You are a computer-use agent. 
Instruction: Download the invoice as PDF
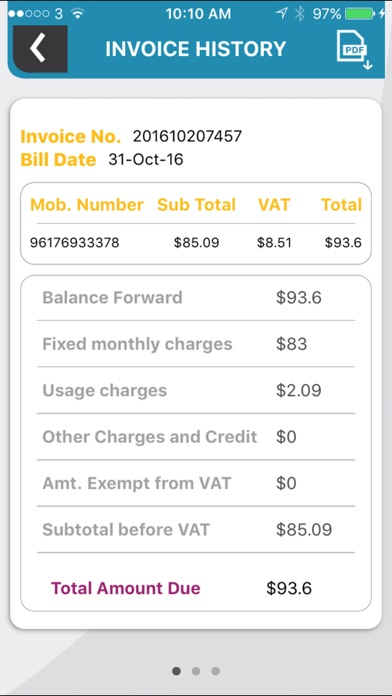(x=354, y=50)
